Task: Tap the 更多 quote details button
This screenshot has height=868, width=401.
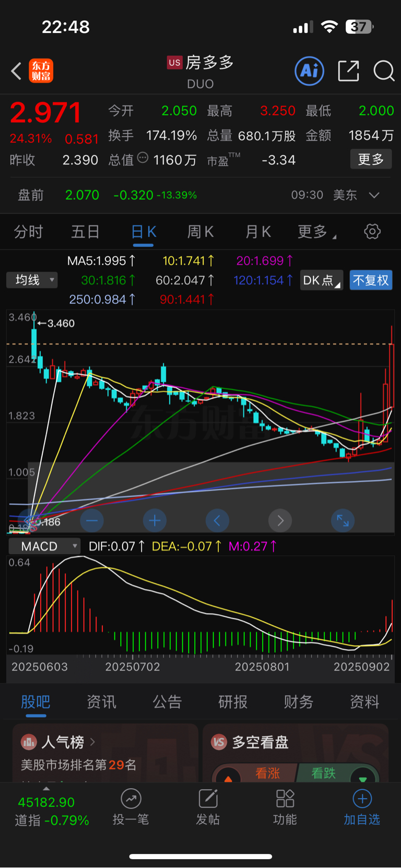Action: [x=371, y=159]
